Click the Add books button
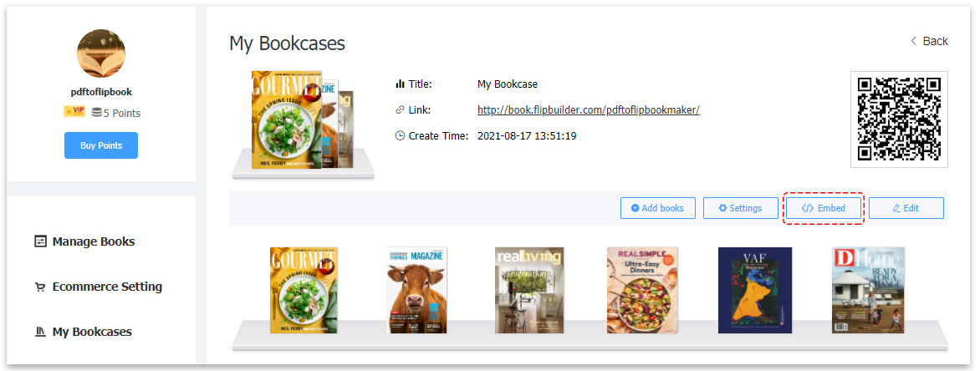Screen dimensions: 980x371 pos(657,208)
